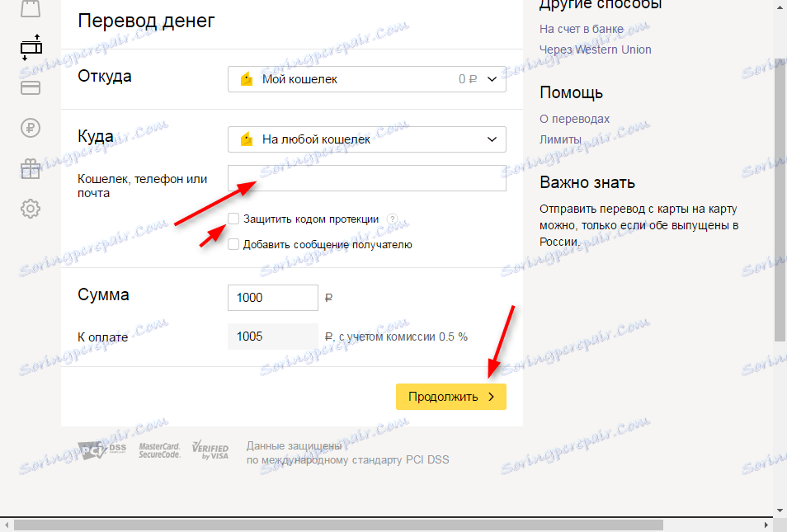787x532 pixels.
Task: Click the Verified by VISA logo
Action: (x=210, y=450)
